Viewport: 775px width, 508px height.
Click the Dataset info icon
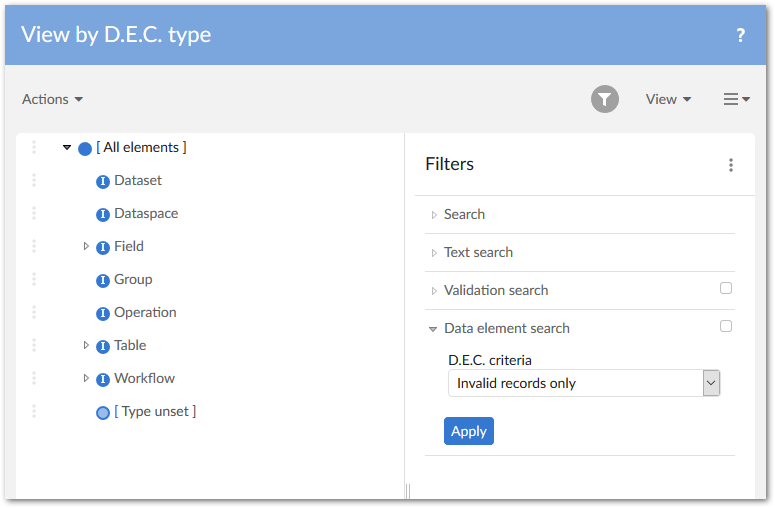[102, 181]
